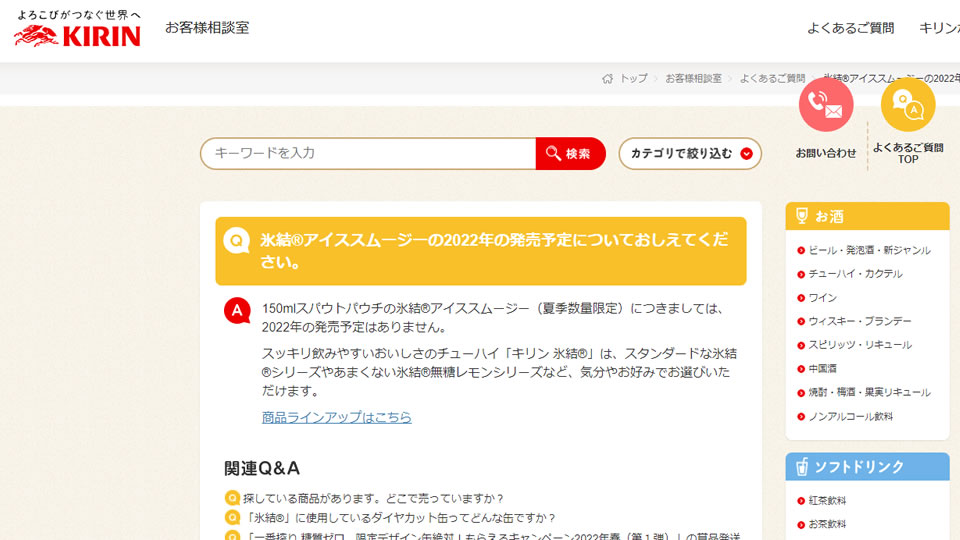Select ワイン category
This screenshot has width=960, height=540.
(x=822, y=298)
